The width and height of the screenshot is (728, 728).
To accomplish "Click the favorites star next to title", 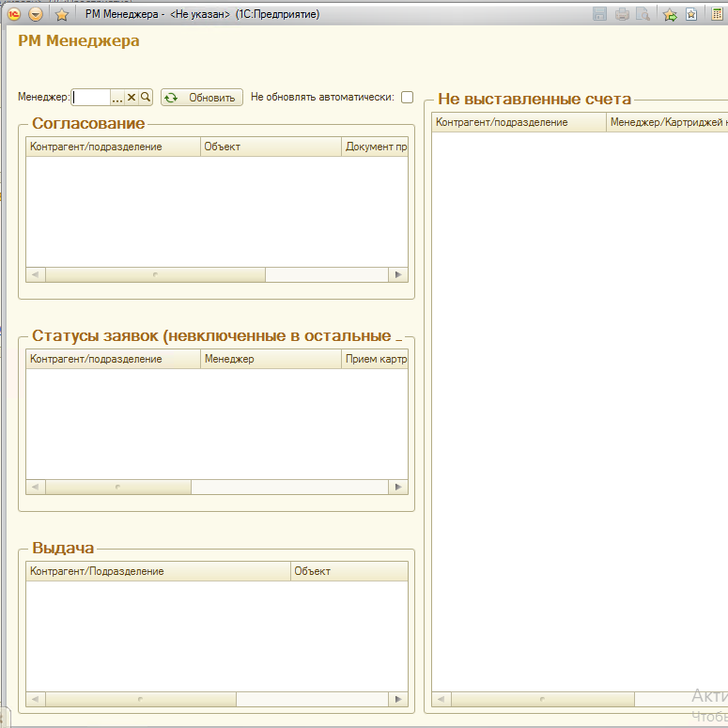I will click(x=62, y=15).
